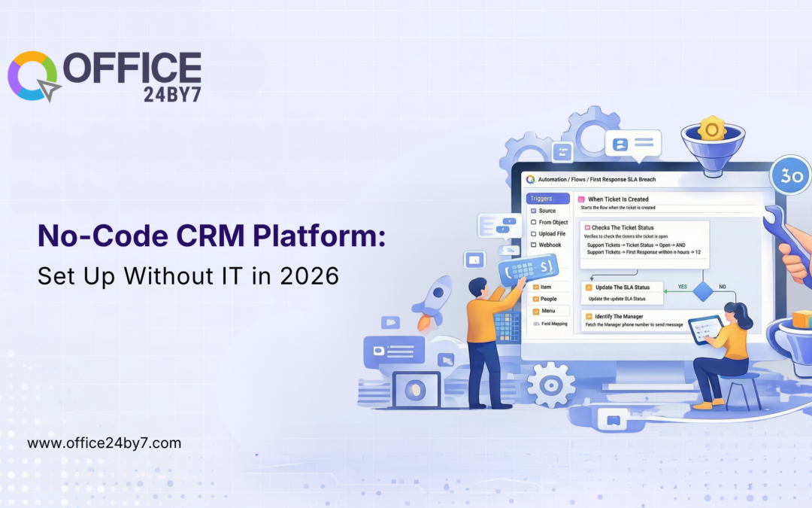Click the condition icon on Checks The Ticket Status

pyautogui.click(x=586, y=227)
